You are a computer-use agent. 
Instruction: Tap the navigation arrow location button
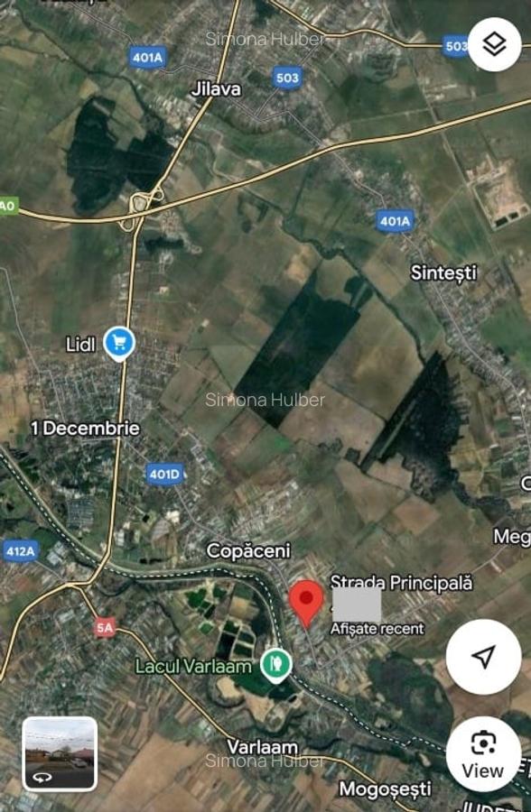(483, 657)
